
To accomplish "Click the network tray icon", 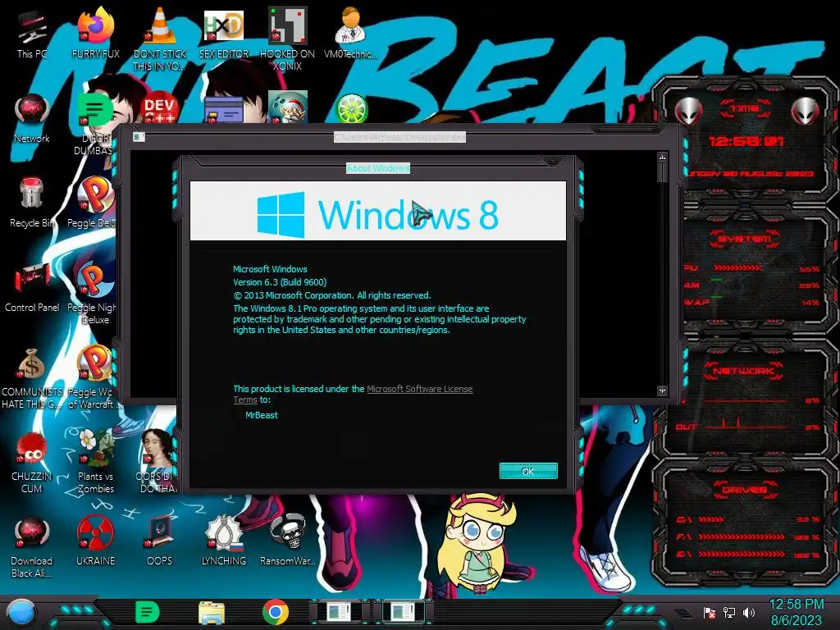I will (x=728, y=613).
